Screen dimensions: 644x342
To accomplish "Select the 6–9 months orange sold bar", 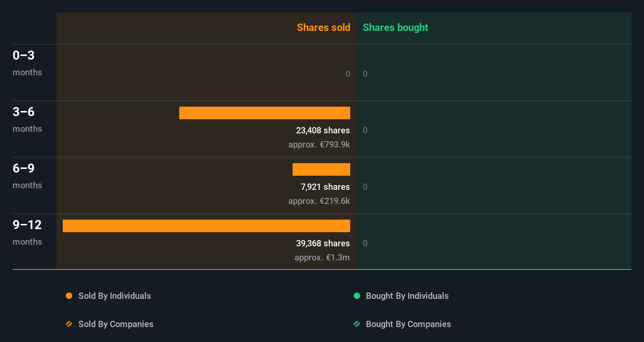I will coord(321,169).
